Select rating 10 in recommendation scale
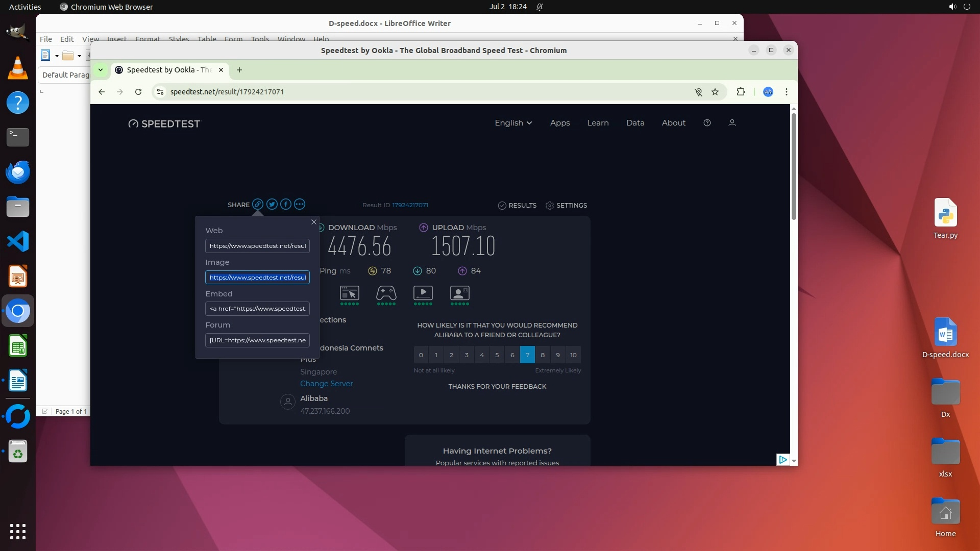The height and width of the screenshot is (551, 980). [x=573, y=355]
